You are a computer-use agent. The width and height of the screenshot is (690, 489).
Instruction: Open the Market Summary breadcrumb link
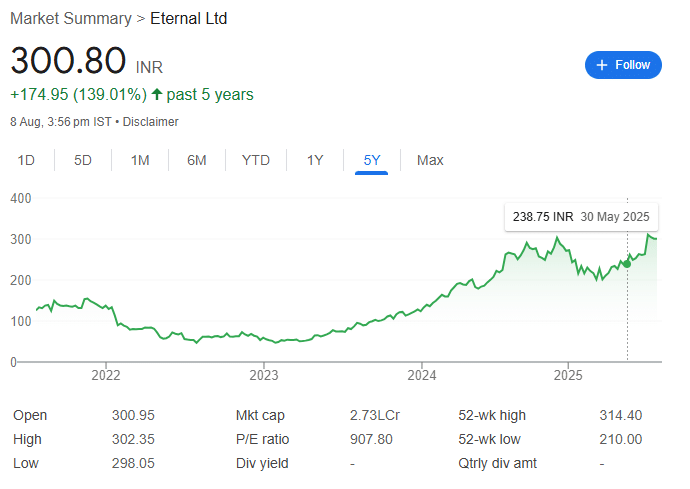pyautogui.click(x=71, y=18)
